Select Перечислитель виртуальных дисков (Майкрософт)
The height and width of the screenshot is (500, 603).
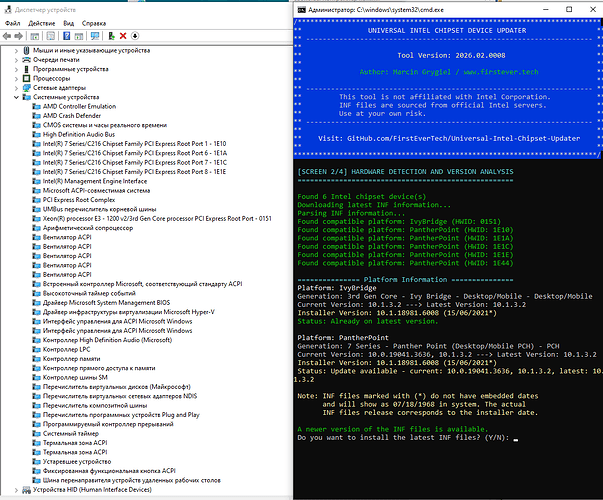[117, 387]
